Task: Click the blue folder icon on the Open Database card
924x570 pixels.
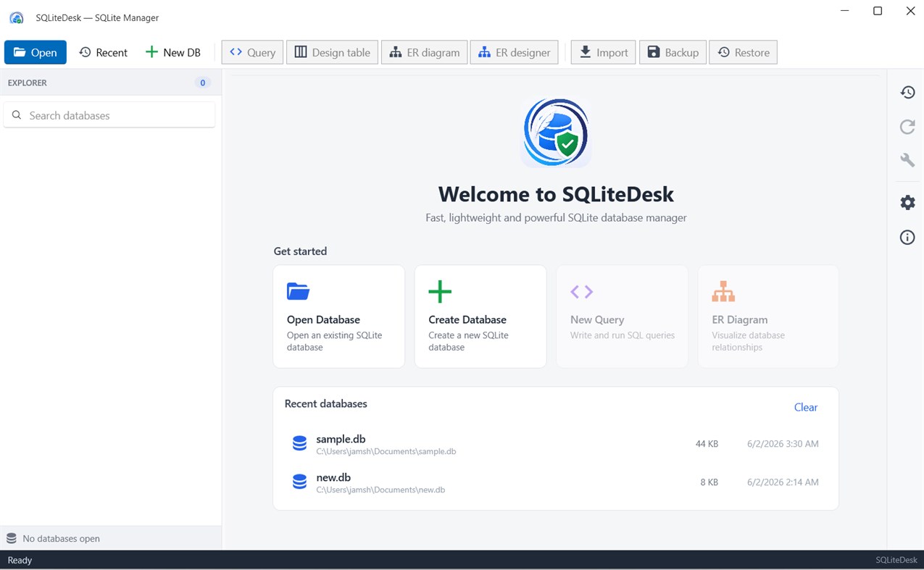Action: [x=298, y=291]
